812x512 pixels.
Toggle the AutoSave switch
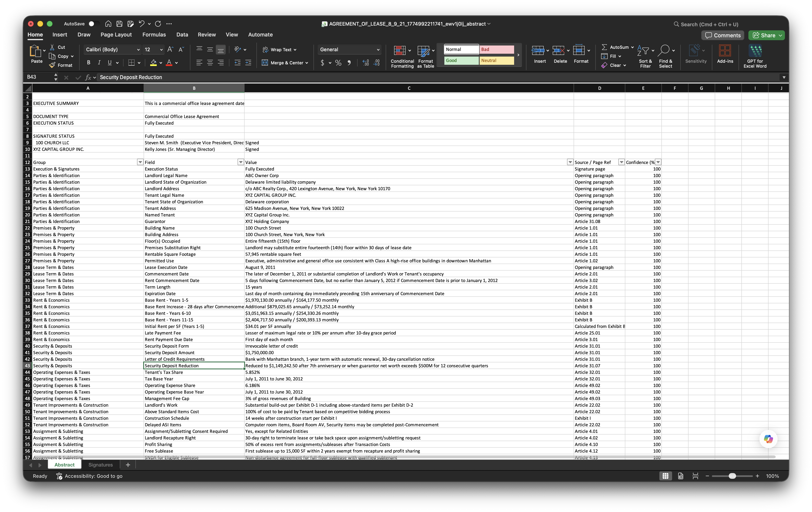pos(94,24)
